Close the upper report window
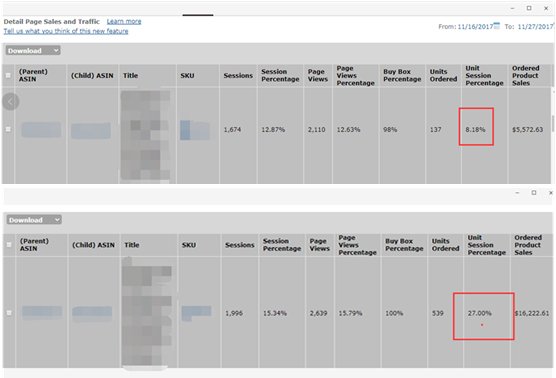Image resolution: width=556 pixels, height=378 pixels. 546,8
